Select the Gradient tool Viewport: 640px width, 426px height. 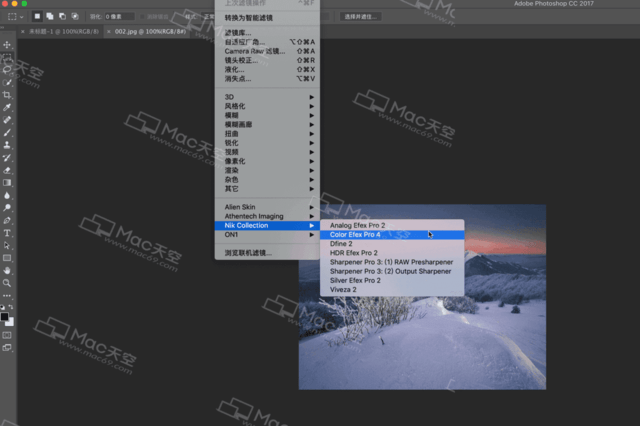pyautogui.click(x=7, y=183)
